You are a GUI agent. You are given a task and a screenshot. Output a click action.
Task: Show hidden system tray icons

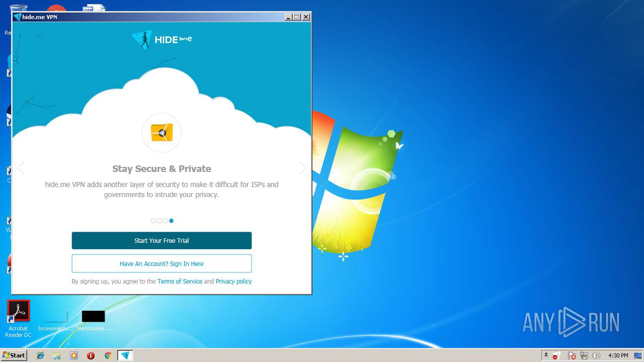click(546, 355)
